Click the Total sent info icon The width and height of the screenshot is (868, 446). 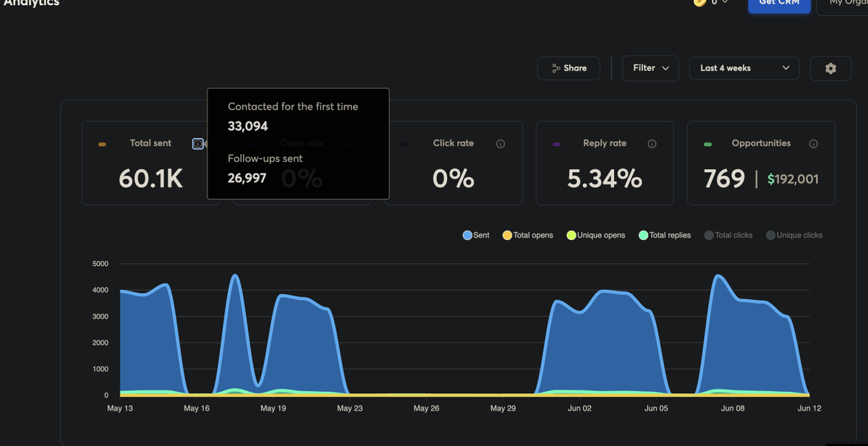pyautogui.click(x=197, y=144)
